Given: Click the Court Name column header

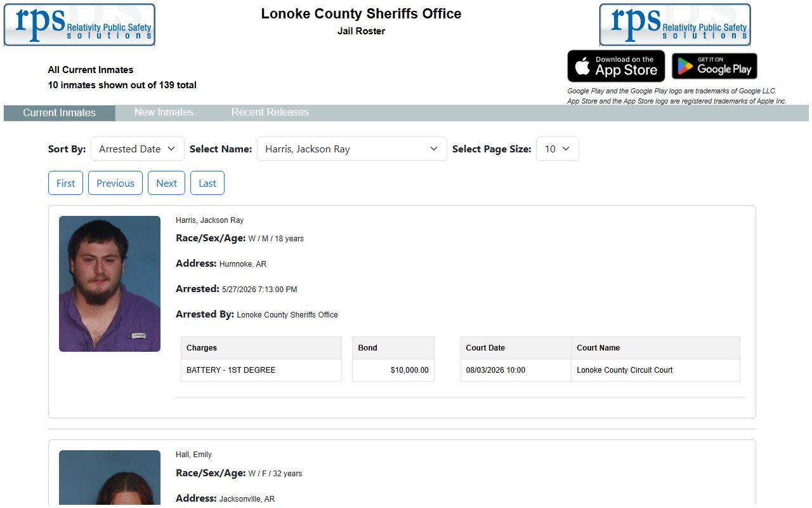Looking at the screenshot, I should tap(655, 348).
